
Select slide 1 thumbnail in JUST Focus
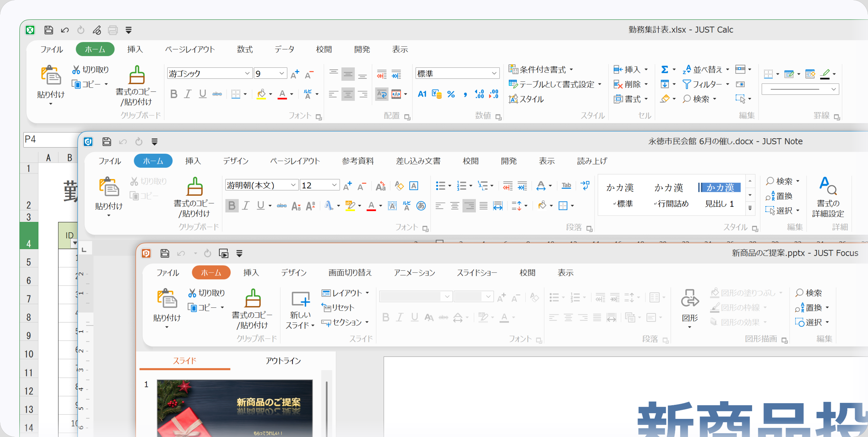tap(235, 408)
